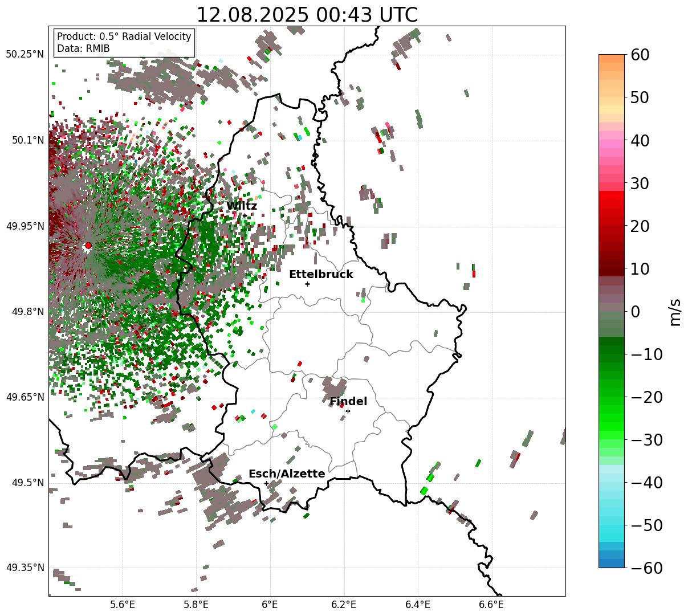Click the 49.5°N latitude tick label
688x616 pixels.
pos(27,483)
